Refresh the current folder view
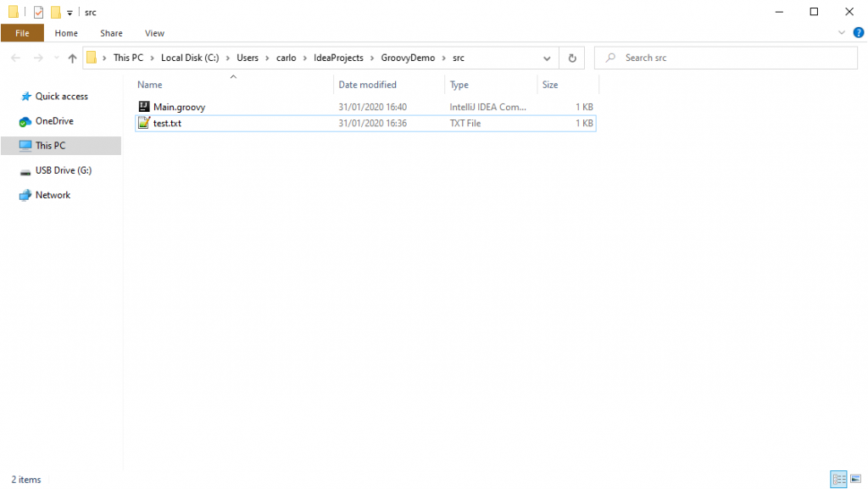The height and width of the screenshot is (489, 868). pyautogui.click(x=572, y=58)
